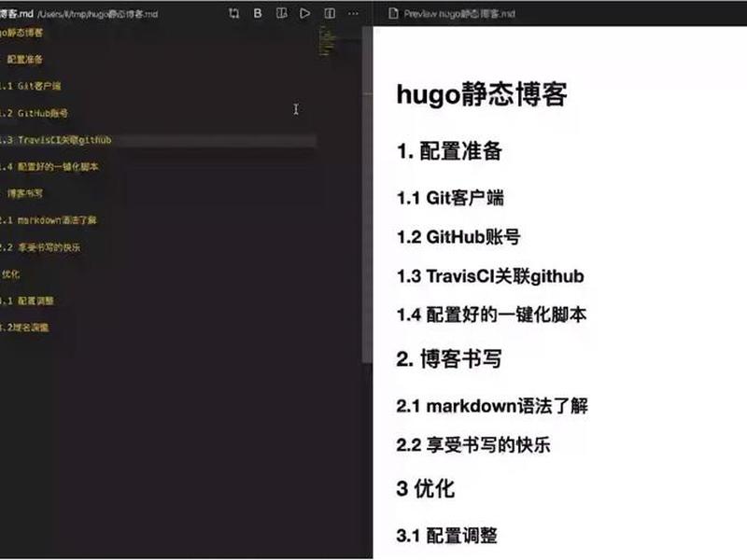The height and width of the screenshot is (560, 747).
Task: Click preview heading '1.4 配置好的一键化脚本'
Action: [491, 315]
